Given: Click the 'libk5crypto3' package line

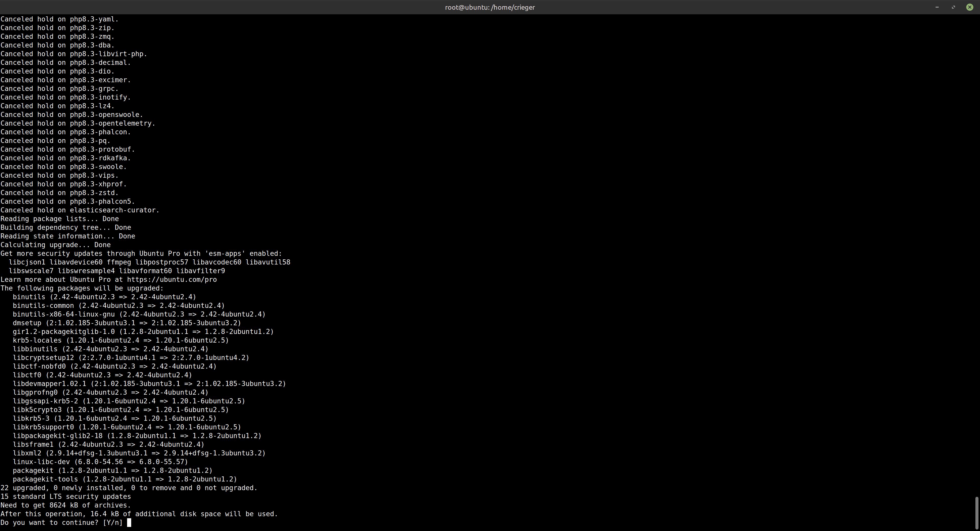Looking at the screenshot, I should (x=121, y=409).
